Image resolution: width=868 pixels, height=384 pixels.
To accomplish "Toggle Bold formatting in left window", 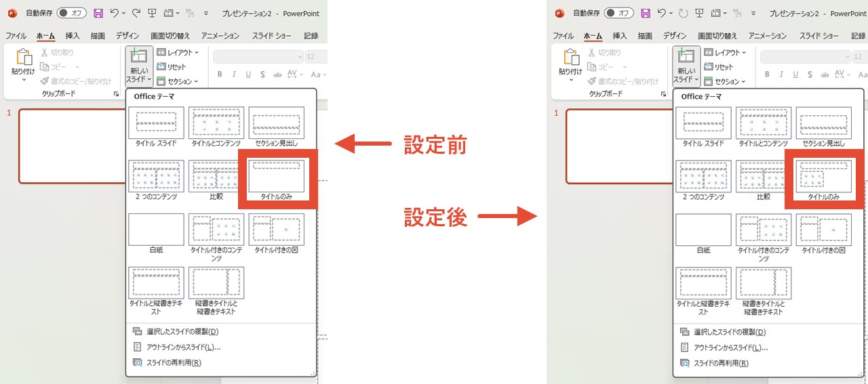I will click(x=220, y=74).
